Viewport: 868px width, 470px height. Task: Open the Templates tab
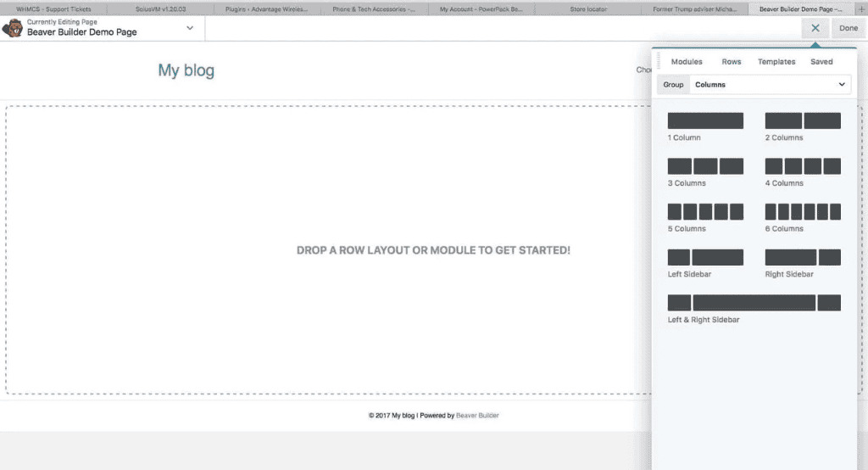point(776,62)
